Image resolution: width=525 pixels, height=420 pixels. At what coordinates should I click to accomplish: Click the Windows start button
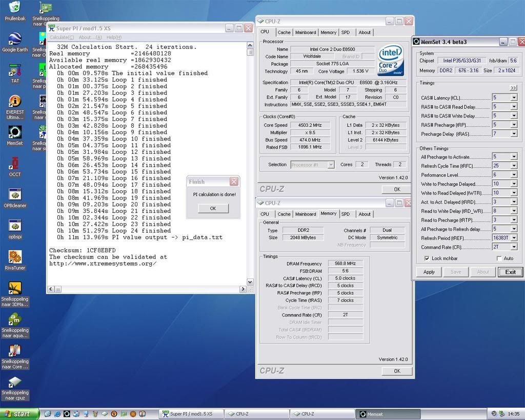[19, 414]
